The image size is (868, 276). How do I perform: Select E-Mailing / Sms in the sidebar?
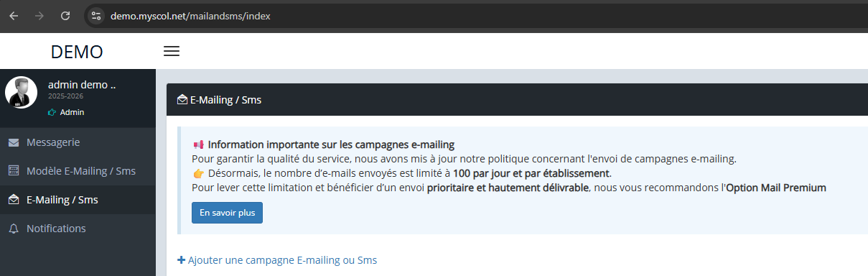point(78,200)
